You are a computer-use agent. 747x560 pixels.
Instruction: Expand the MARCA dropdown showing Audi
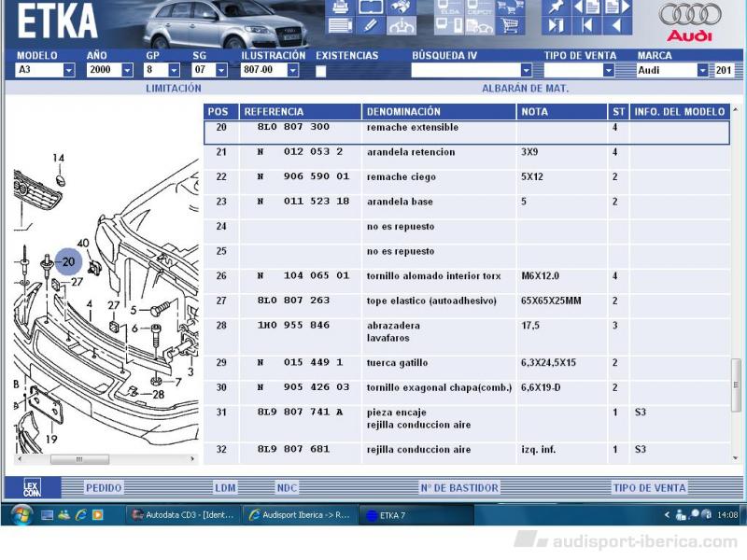[703, 70]
